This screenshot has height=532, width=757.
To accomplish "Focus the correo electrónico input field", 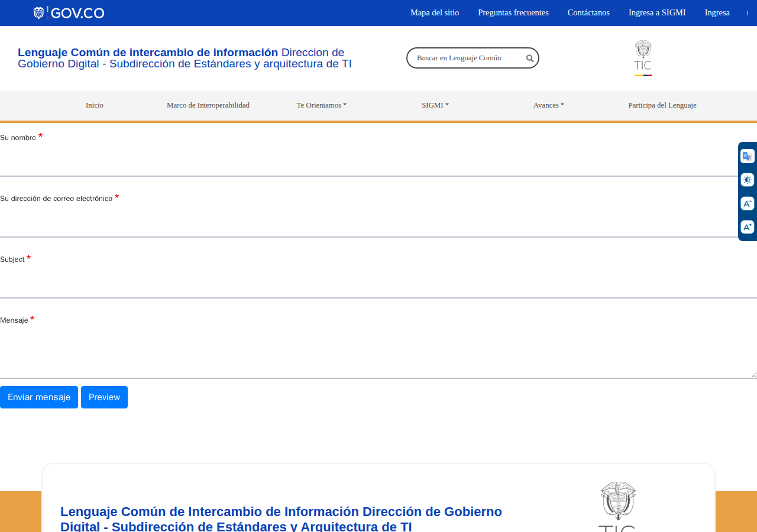I will tap(378, 221).
